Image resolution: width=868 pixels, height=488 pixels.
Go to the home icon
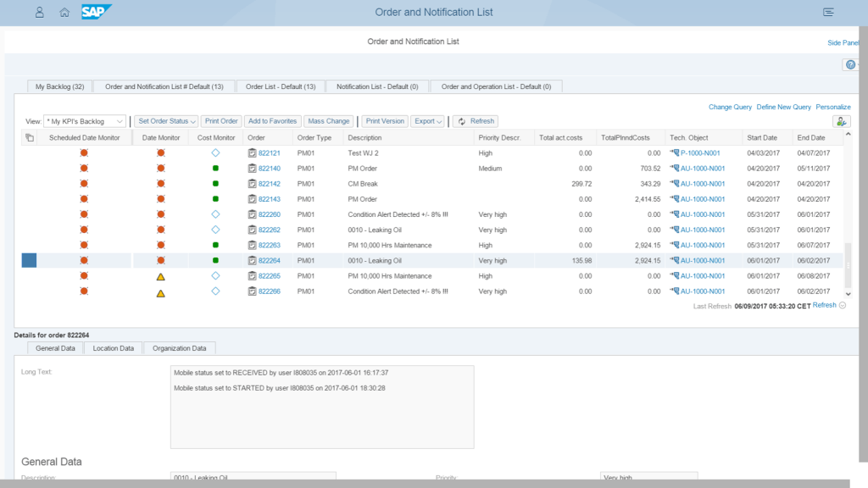(x=64, y=12)
